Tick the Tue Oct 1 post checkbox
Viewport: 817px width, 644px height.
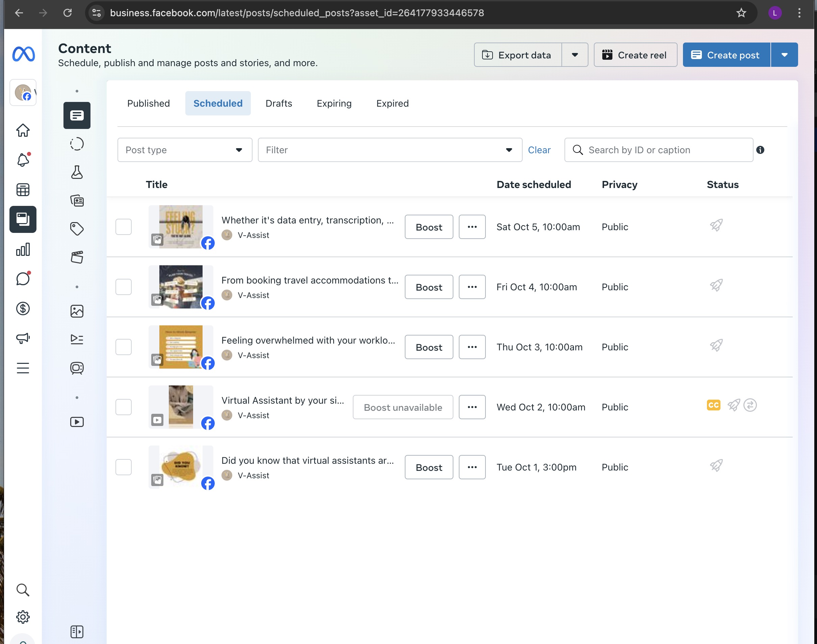point(123,467)
